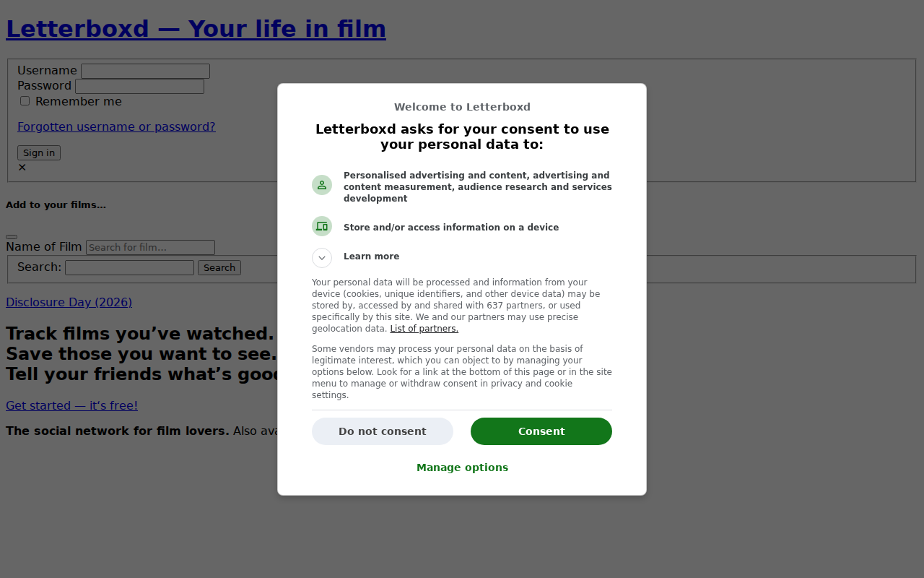This screenshot has width=924, height=578.
Task: Toggle the Remember me checkbox
Action: [x=25, y=101]
